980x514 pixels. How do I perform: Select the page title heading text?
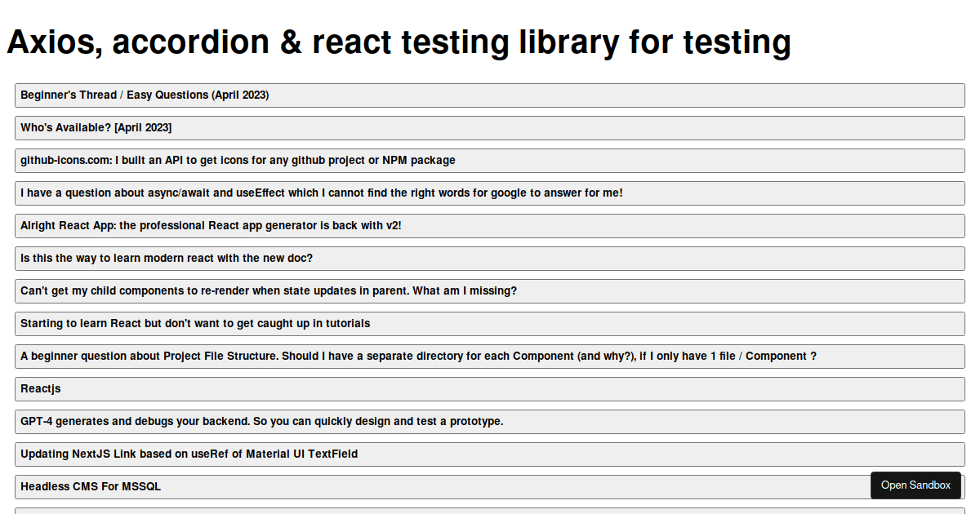click(399, 42)
